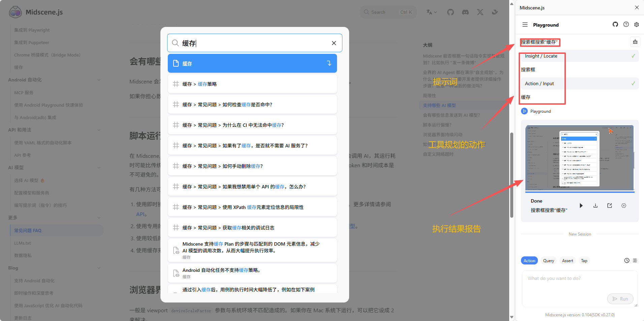The image size is (644, 321).
Task: Open the sliders options icon beside history
Action: pyautogui.click(x=635, y=260)
